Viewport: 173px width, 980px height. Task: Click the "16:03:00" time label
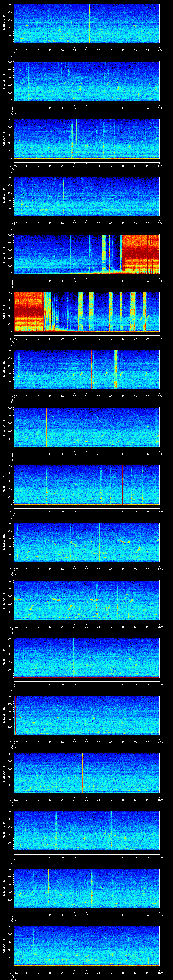point(13,166)
